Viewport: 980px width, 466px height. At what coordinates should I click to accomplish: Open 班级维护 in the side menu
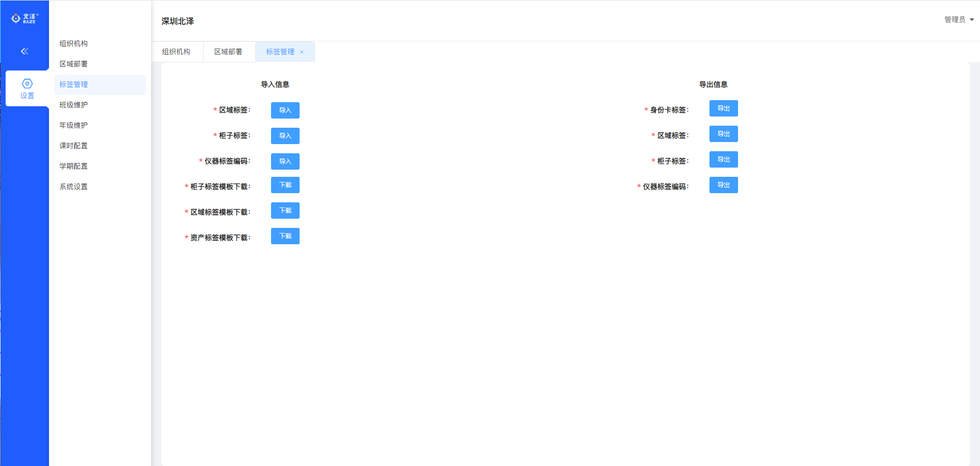(x=73, y=105)
